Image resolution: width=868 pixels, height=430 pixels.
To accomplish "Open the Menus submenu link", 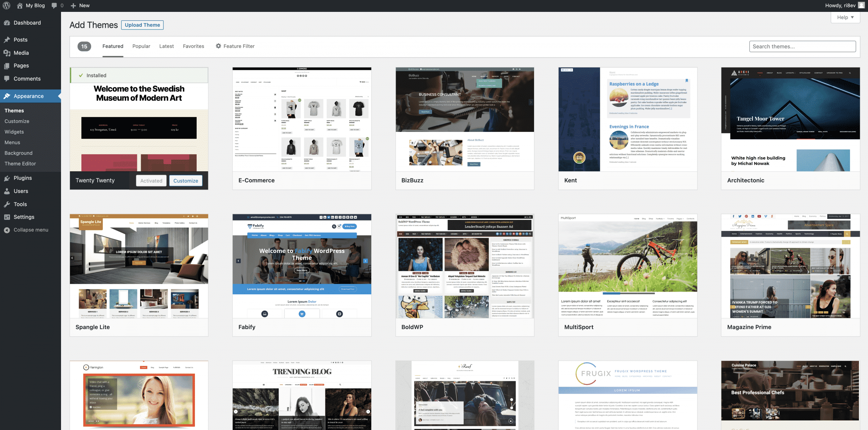I will click(x=12, y=142).
